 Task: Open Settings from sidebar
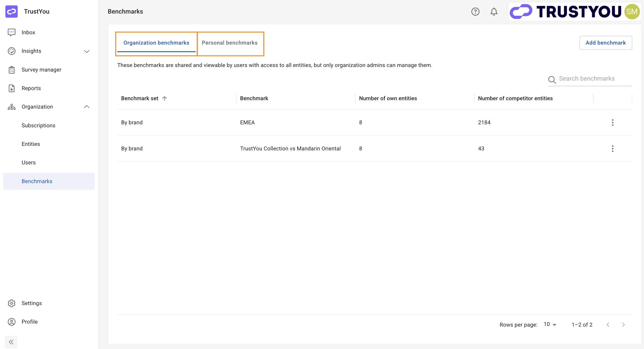49,303
